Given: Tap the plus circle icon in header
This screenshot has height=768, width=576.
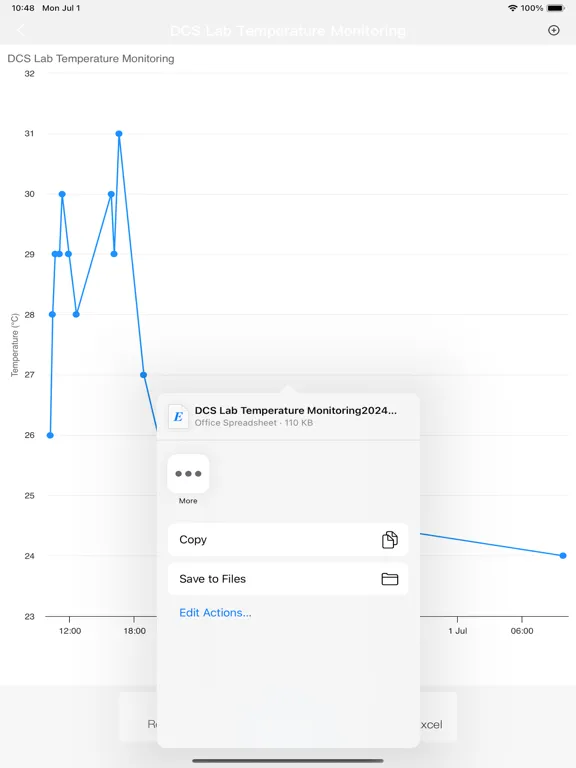Looking at the screenshot, I should pyautogui.click(x=553, y=30).
